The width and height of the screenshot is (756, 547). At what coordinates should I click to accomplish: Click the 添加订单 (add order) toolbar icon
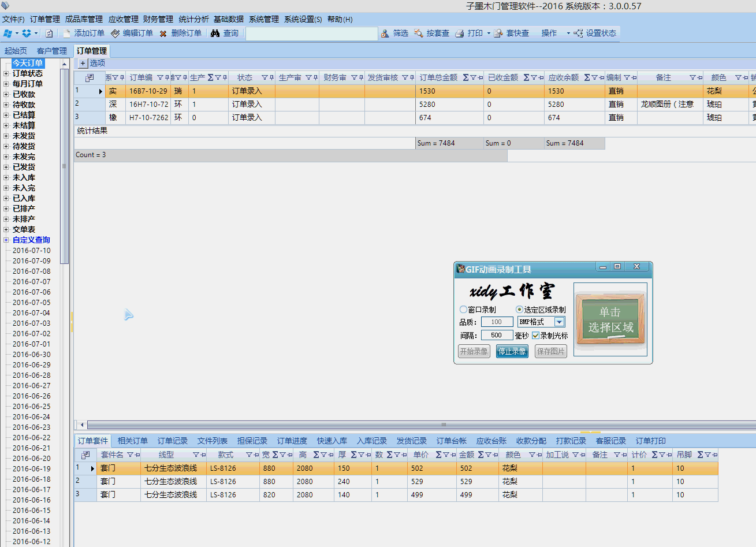(x=67, y=34)
